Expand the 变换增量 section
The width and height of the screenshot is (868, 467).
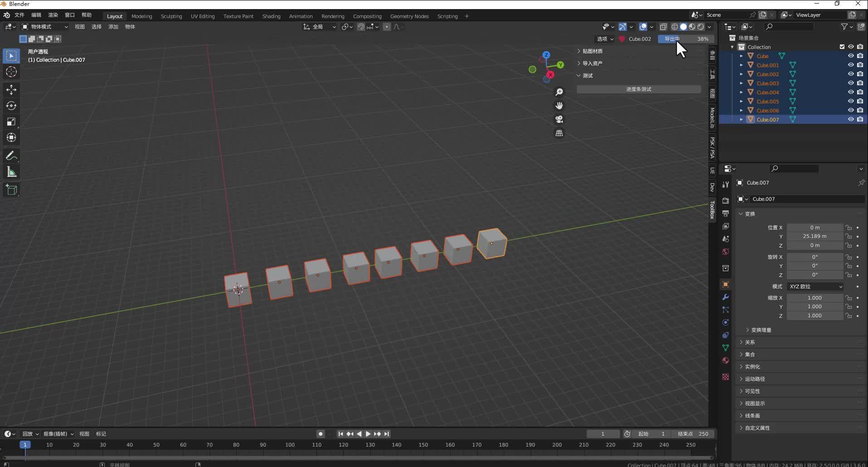tap(760, 330)
